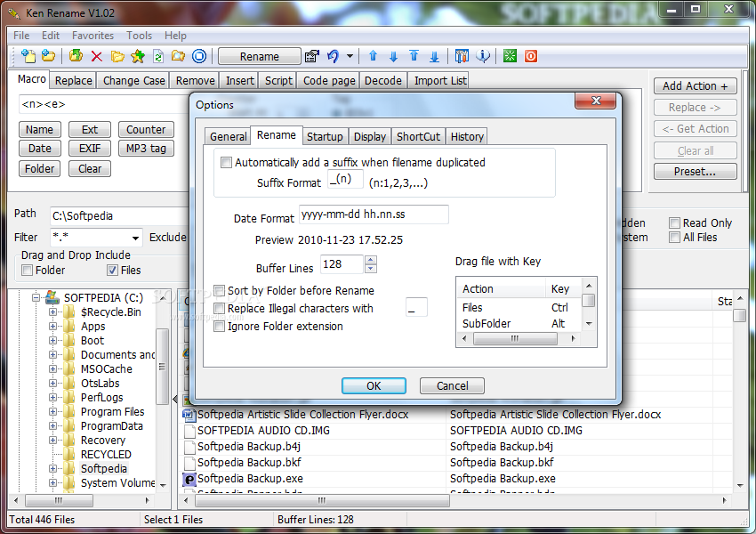Expand the Recovery folder node
The width and height of the screenshot is (756, 534).
tap(52, 441)
